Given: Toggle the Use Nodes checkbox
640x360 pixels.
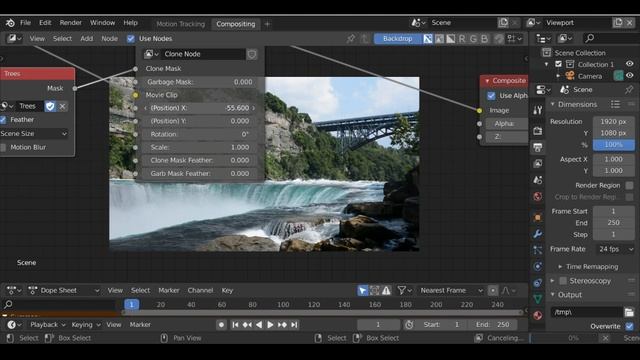Looking at the screenshot, I should [131, 39].
